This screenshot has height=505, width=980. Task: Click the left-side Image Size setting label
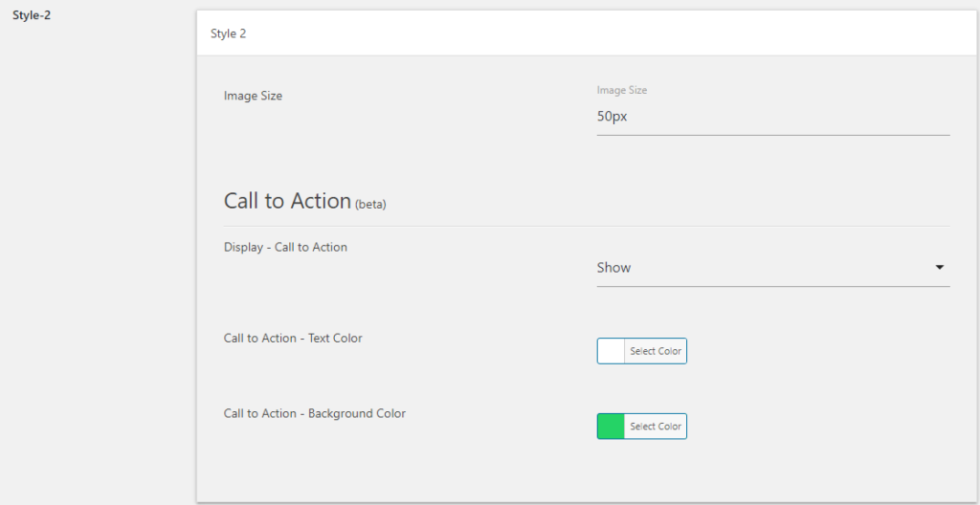coord(253,96)
